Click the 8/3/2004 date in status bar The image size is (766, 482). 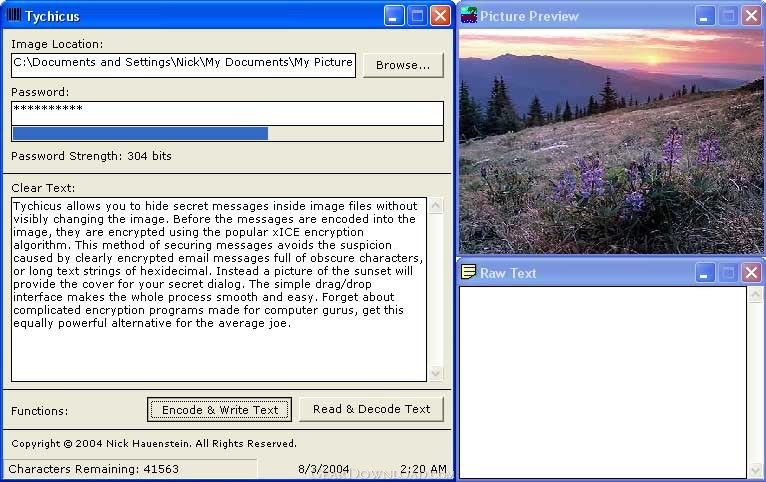click(323, 469)
